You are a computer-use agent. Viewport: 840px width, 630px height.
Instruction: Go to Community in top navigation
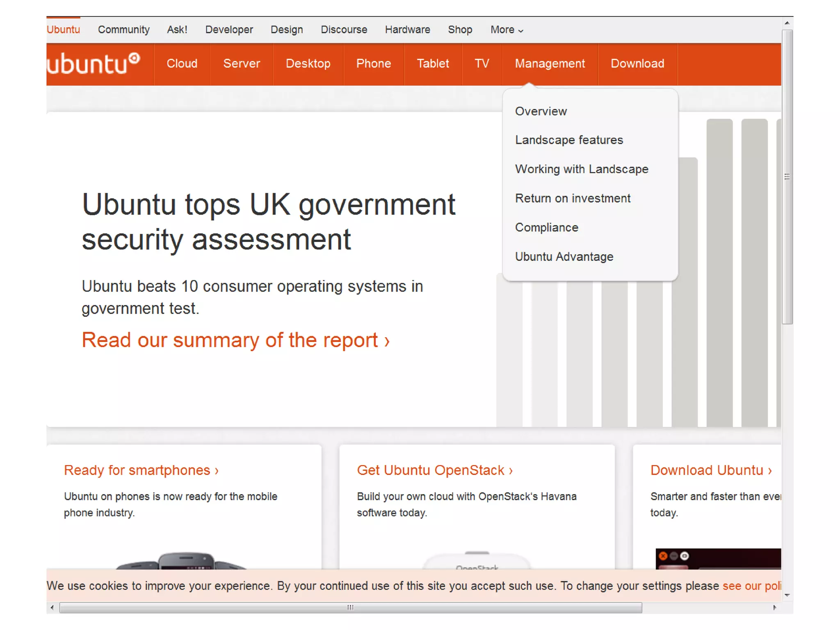(123, 30)
